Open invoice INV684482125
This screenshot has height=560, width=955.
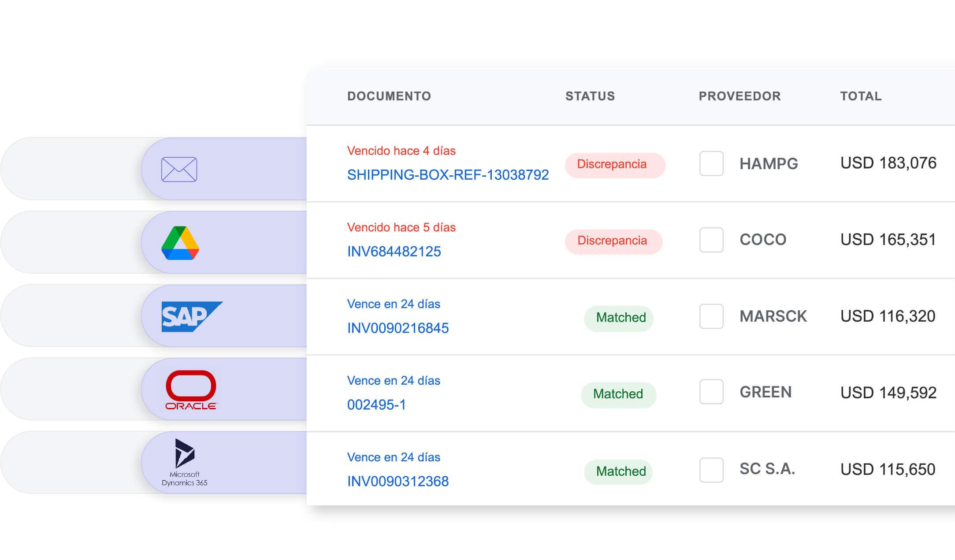[x=394, y=252]
